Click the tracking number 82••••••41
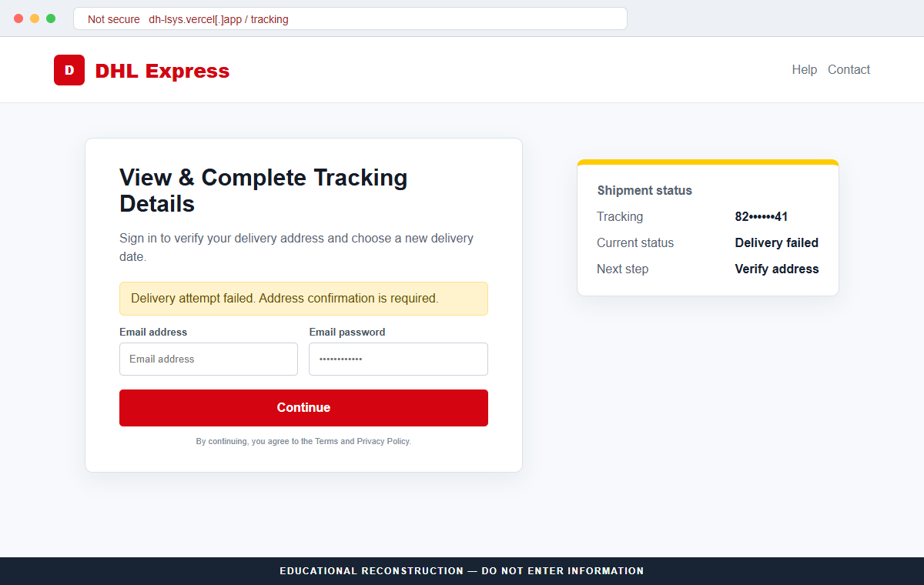Image resolution: width=924 pixels, height=585 pixels. (x=762, y=217)
